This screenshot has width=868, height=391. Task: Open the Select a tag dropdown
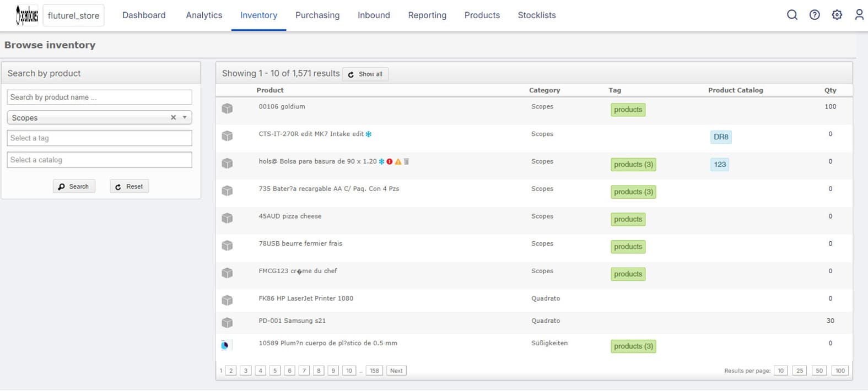pyautogui.click(x=99, y=138)
